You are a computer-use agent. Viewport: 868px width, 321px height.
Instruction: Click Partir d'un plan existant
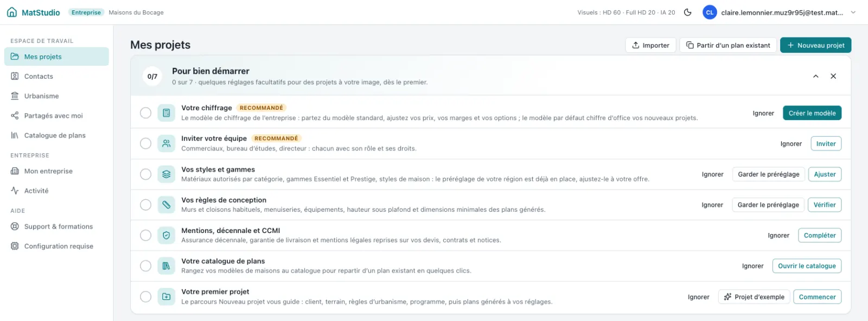point(728,45)
